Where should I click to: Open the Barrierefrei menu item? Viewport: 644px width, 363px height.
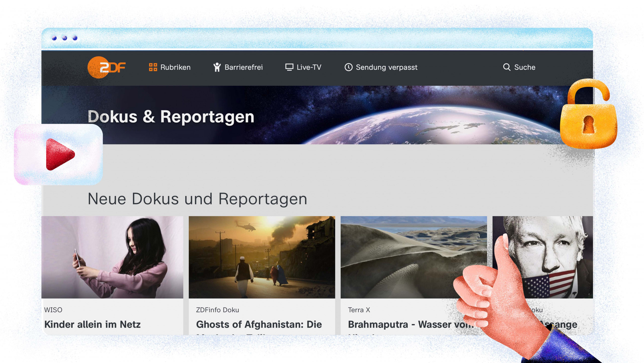(x=238, y=67)
